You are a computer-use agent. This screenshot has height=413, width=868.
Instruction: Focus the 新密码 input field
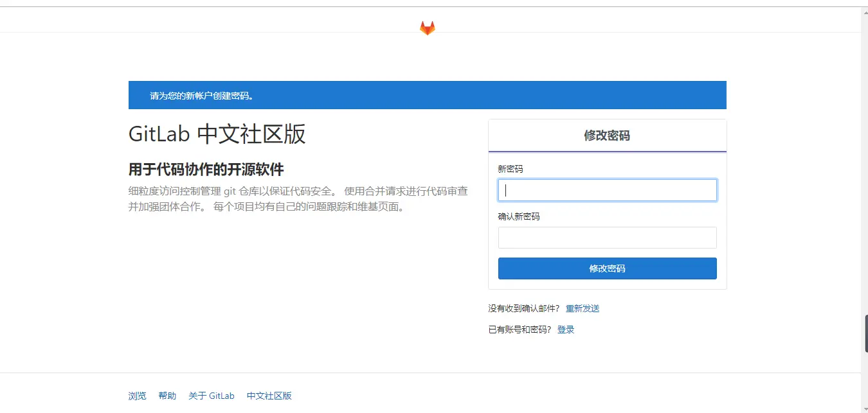coord(607,190)
